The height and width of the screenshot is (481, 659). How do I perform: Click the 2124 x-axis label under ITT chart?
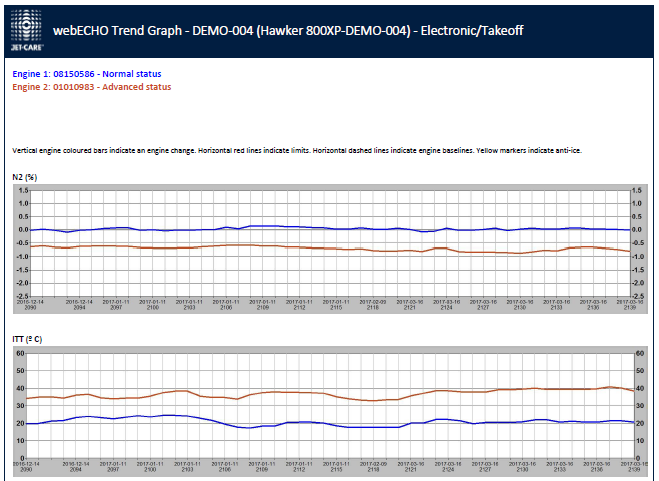click(x=448, y=469)
